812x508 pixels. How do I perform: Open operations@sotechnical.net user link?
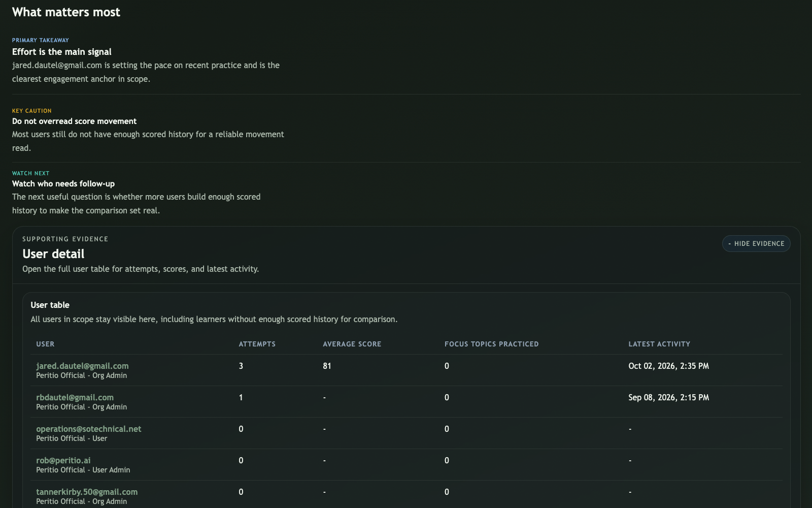click(88, 429)
